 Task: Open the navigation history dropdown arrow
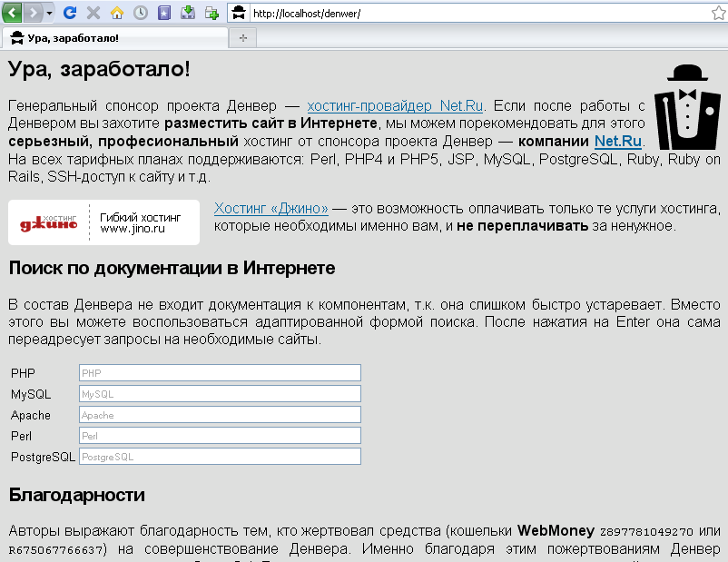49,13
